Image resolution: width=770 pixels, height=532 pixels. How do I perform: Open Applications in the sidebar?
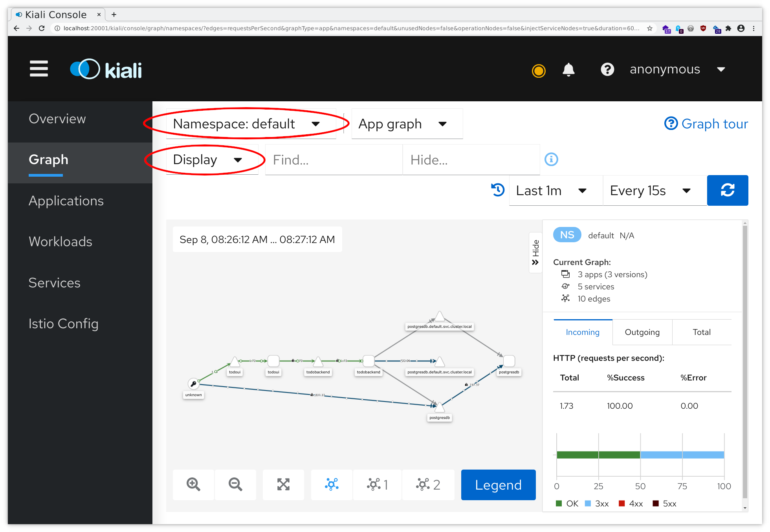(x=66, y=201)
